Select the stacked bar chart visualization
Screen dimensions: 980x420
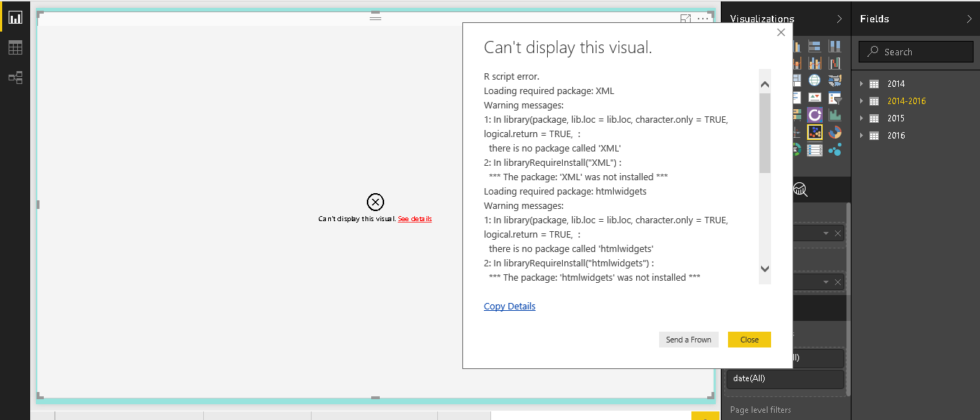point(814,46)
